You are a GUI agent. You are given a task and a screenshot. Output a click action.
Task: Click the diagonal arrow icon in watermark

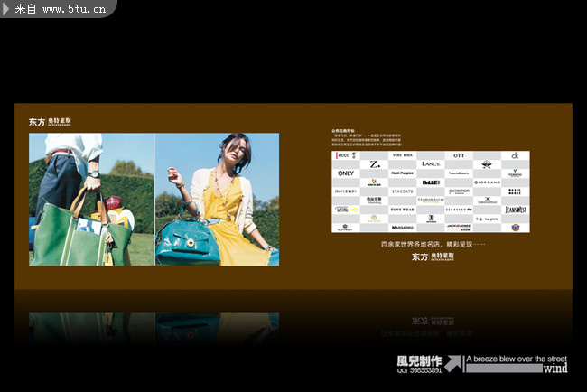point(454,363)
